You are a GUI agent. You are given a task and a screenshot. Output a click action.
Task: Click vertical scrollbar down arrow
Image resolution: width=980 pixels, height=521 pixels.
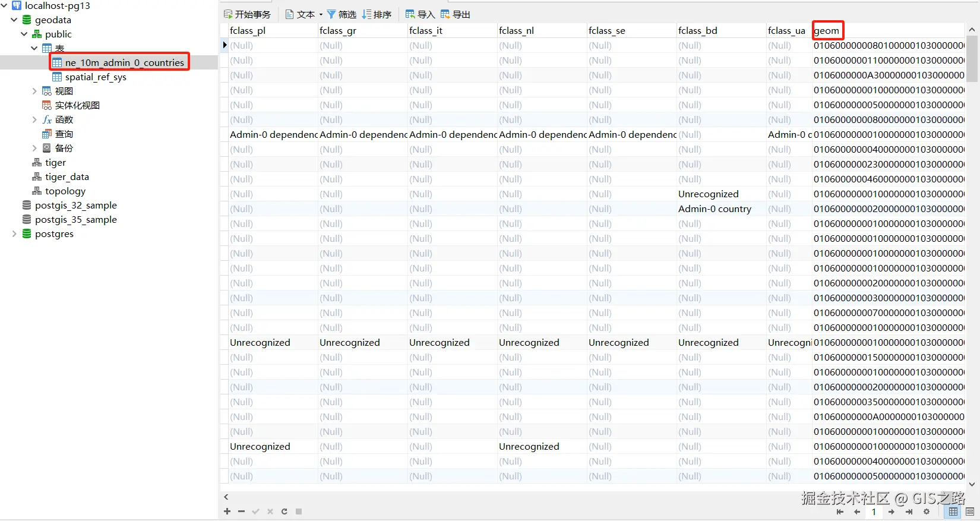tap(972, 484)
